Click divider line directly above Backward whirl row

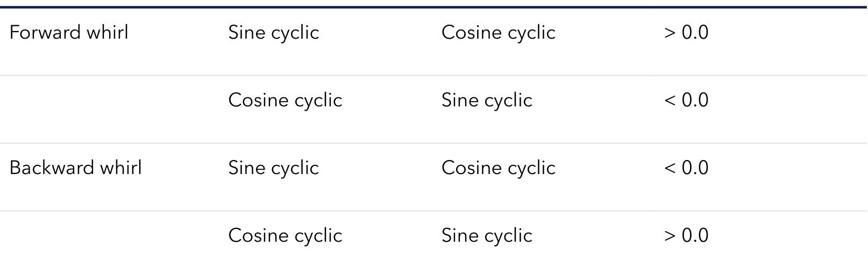point(433,143)
